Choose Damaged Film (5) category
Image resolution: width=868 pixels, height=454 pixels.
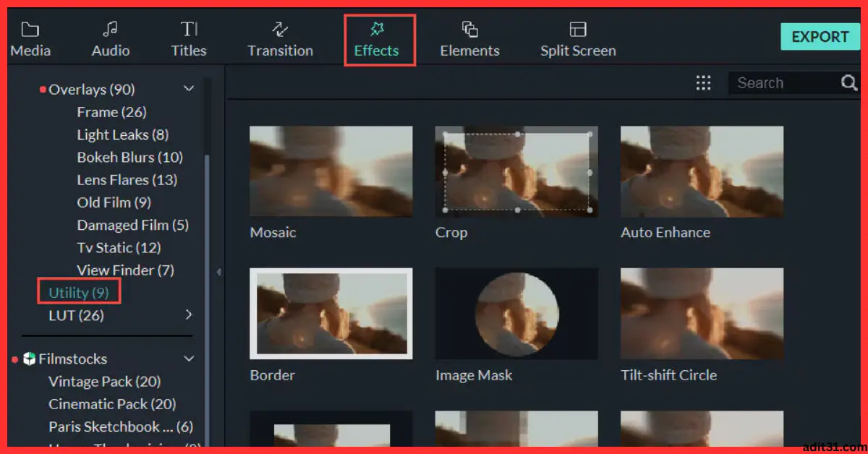(132, 225)
